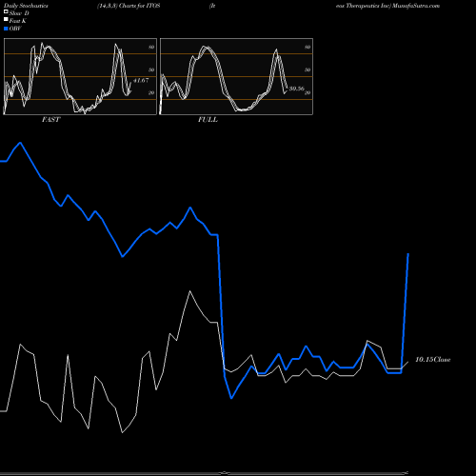
Task: Click the 41.67 value in FAST chart
Action: (141, 80)
